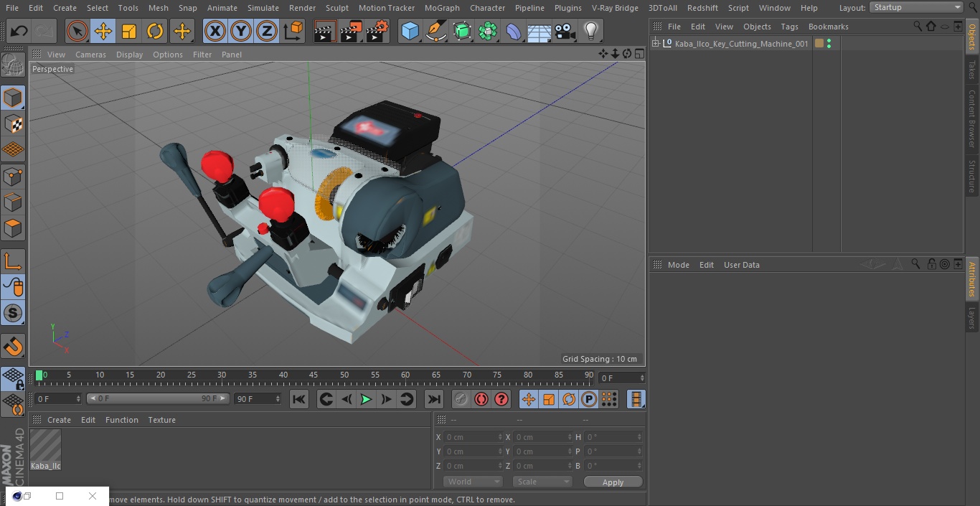The height and width of the screenshot is (506, 980).
Task: Toggle Rotation keyframe recording
Action: point(569,399)
